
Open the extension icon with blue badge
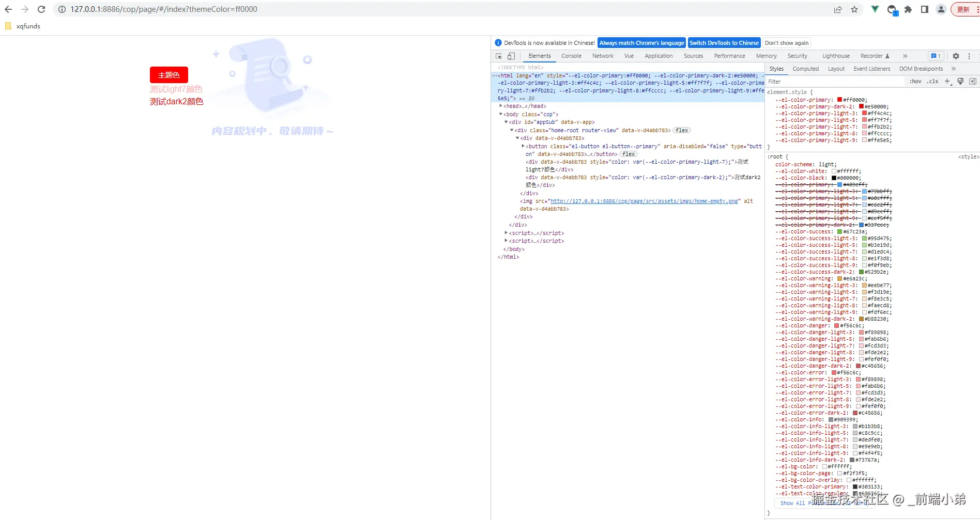tap(892, 10)
